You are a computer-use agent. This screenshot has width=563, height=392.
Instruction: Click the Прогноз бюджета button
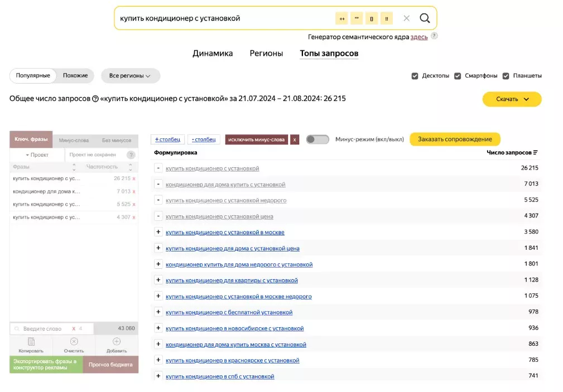110,364
